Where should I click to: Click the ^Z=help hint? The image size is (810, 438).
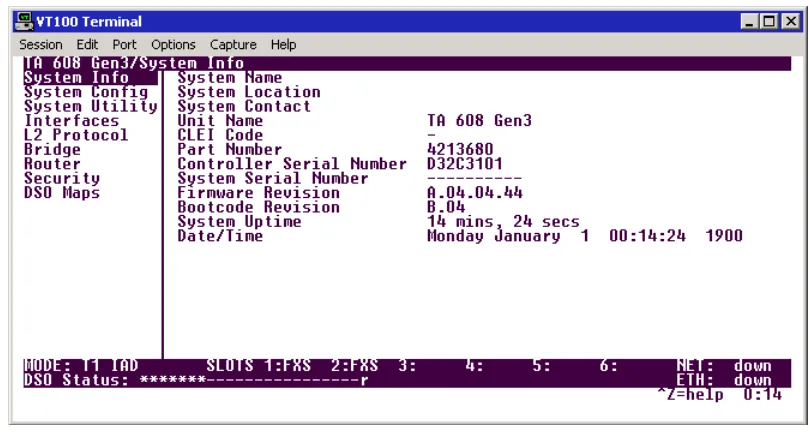691,395
